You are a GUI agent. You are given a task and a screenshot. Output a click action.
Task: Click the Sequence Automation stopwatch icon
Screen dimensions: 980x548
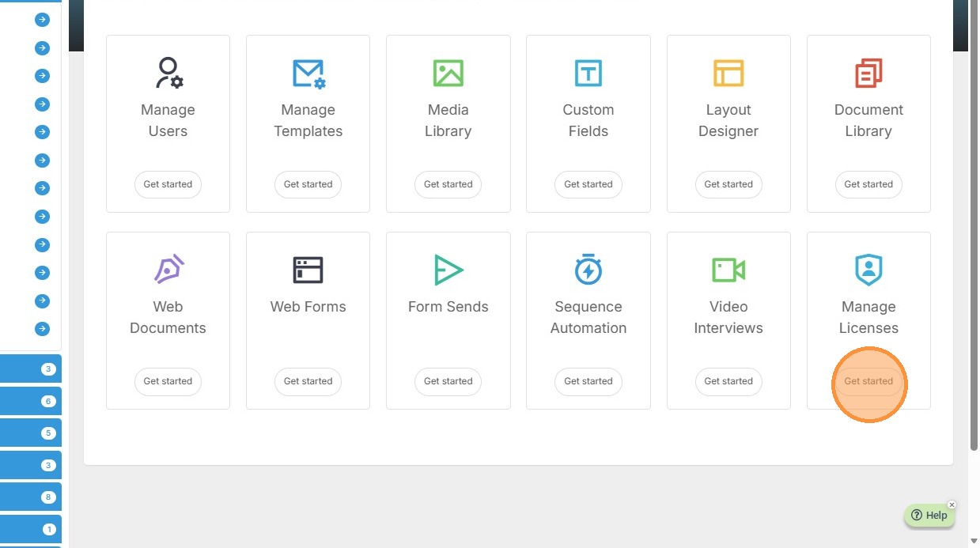tap(588, 270)
